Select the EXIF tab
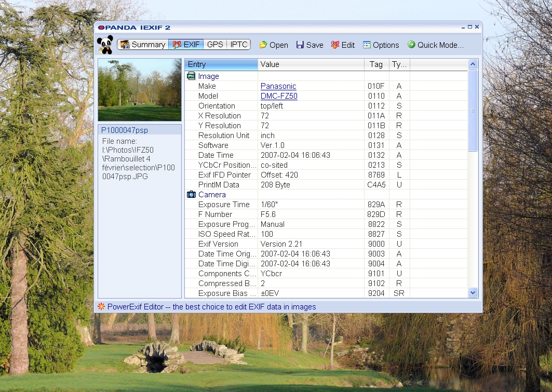 click(186, 45)
